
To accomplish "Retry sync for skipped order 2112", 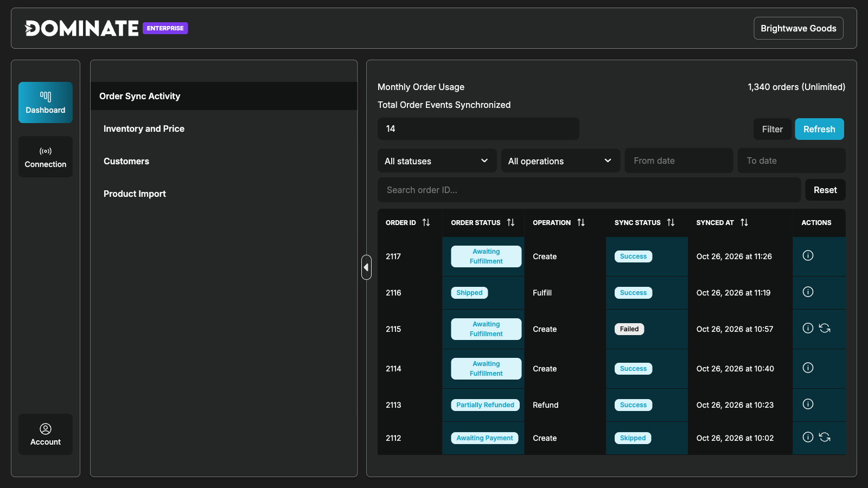I will 825,437.
